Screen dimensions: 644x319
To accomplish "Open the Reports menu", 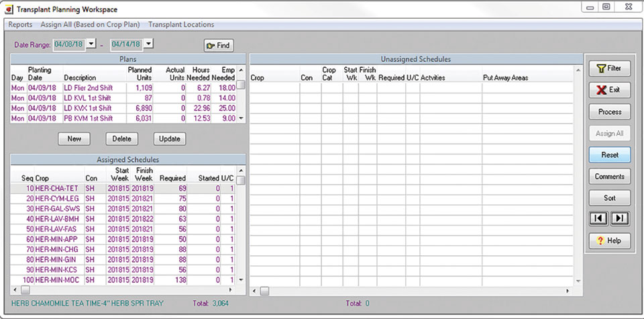I will 20,25.
